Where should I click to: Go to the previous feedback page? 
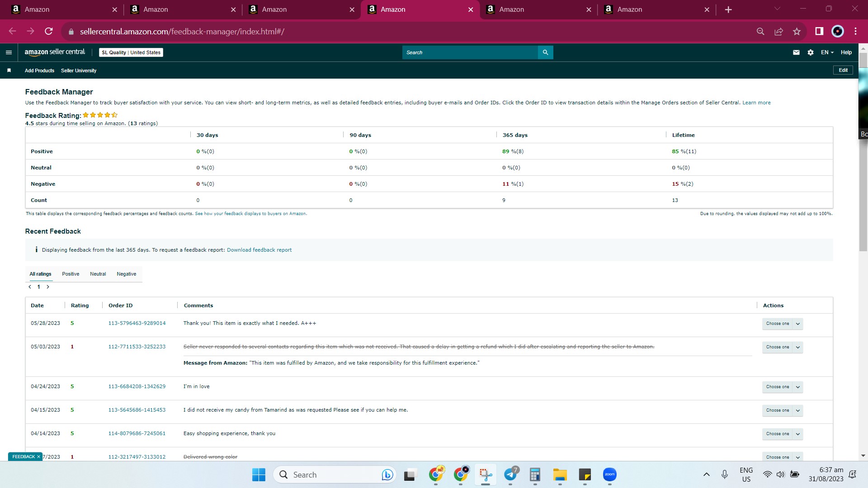[x=30, y=287]
